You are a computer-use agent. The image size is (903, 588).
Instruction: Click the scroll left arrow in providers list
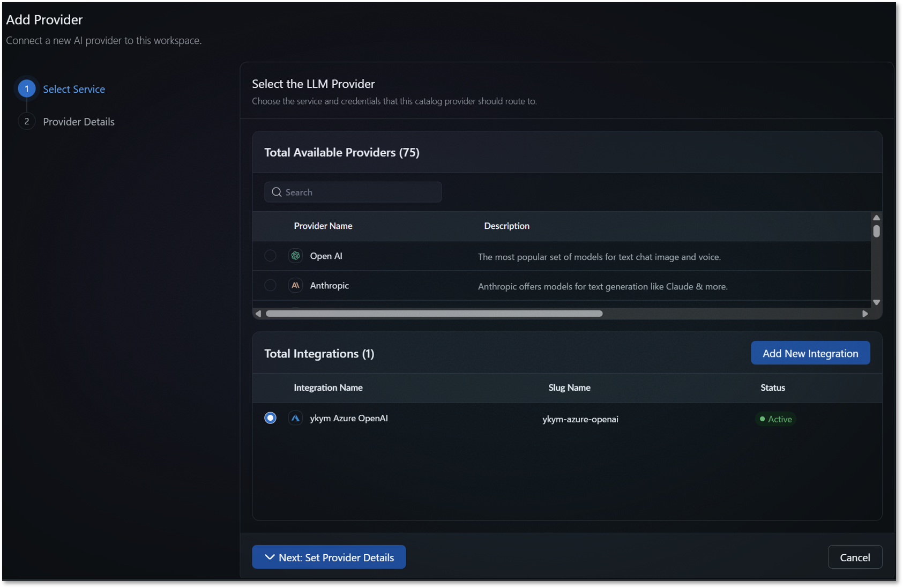258,314
